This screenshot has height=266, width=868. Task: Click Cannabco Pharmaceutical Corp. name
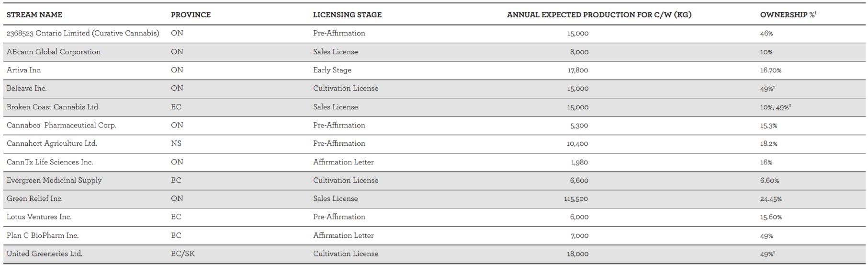[x=61, y=125]
